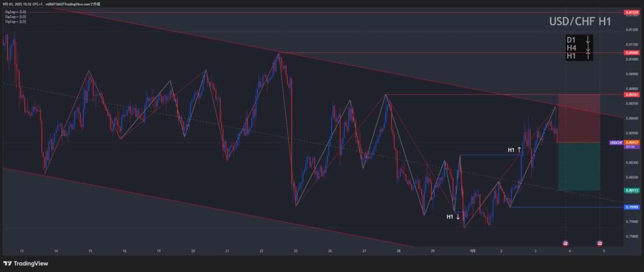644x272 pixels.
Task: Select the bottom ZigZag++ [LD] indicator legend
Action: tap(15, 22)
